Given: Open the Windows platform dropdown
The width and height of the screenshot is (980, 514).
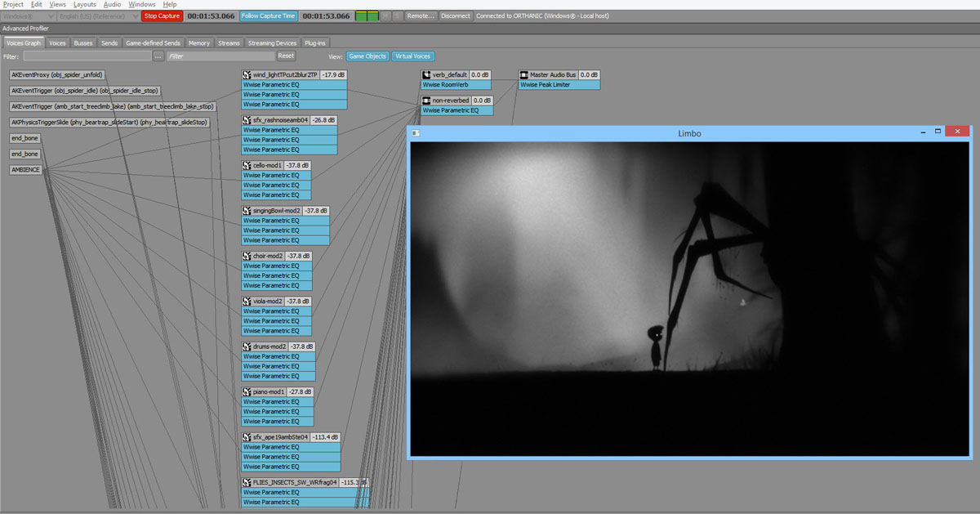Looking at the screenshot, I should (x=29, y=16).
